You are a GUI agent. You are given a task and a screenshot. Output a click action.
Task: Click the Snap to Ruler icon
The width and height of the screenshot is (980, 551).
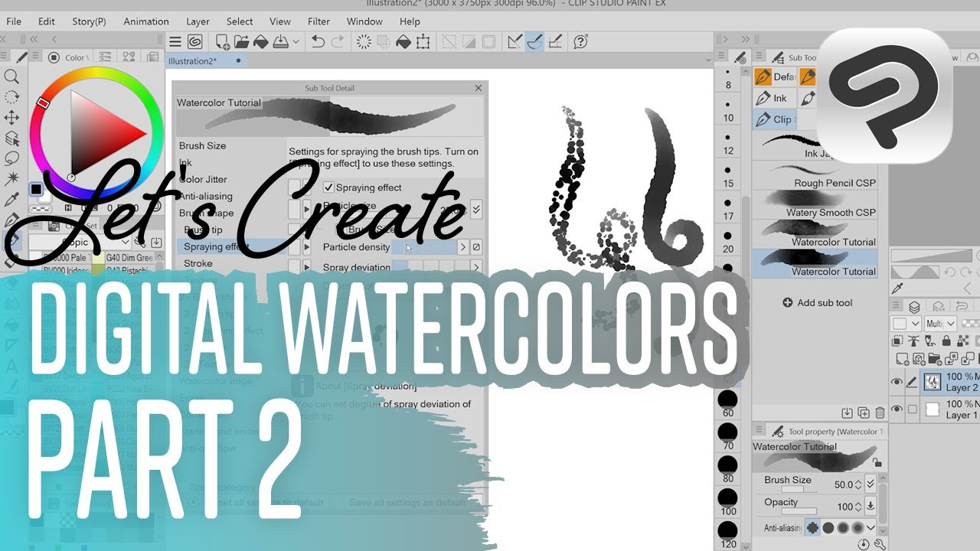coord(514,41)
